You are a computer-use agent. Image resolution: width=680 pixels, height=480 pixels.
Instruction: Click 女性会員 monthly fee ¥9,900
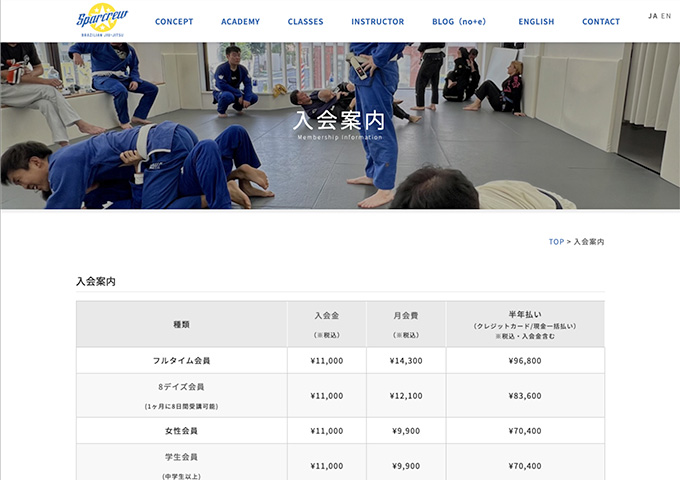(x=406, y=431)
